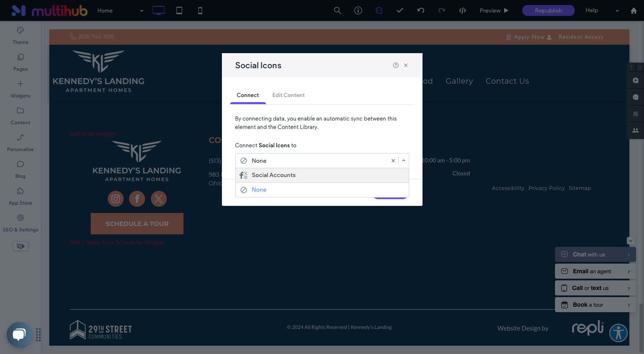Viewport: 644px width, 354px height.
Task: Click the Apply Now link
Action: click(526, 37)
